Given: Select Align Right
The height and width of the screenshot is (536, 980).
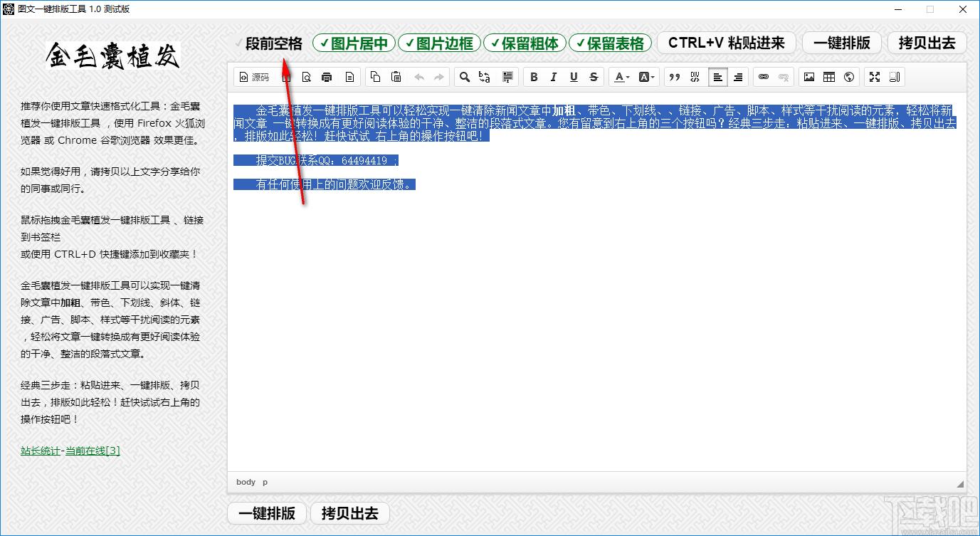Looking at the screenshot, I should (738, 77).
